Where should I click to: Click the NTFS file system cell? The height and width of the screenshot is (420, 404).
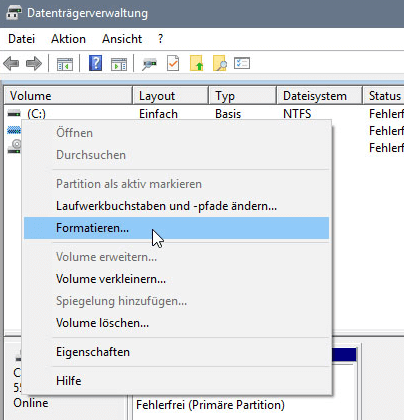[x=297, y=114]
